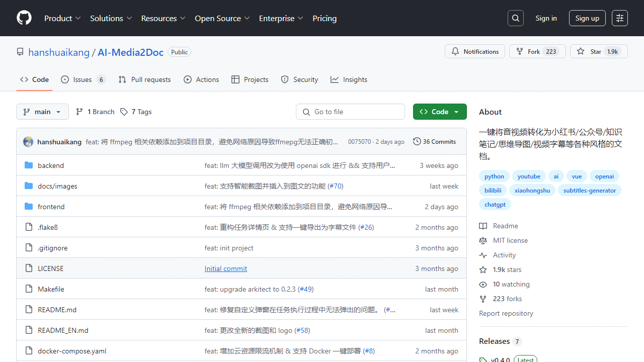Open the search magnifier button
The height and width of the screenshot is (362, 644).
[516, 18]
